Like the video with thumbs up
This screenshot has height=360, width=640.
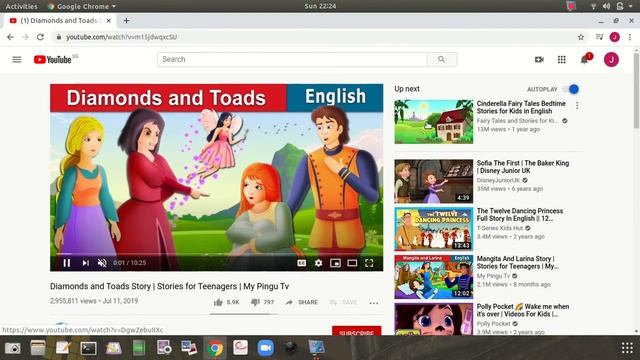coord(218,302)
